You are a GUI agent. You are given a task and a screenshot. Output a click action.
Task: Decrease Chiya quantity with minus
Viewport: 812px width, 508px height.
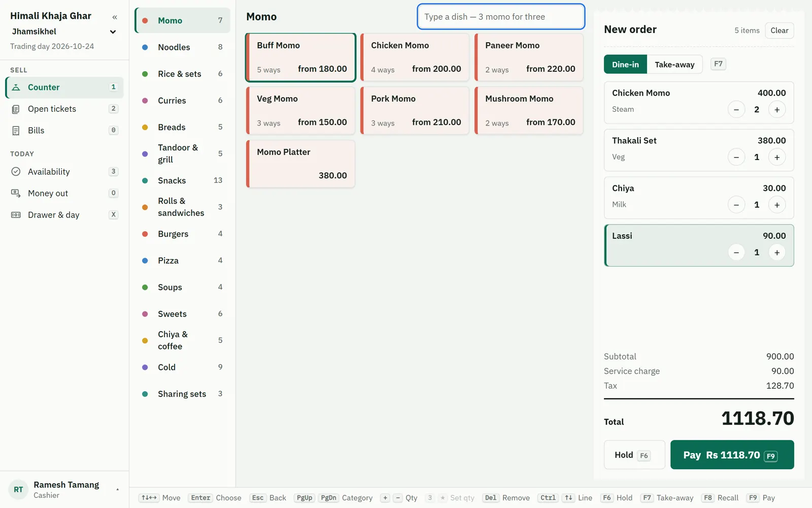736,205
